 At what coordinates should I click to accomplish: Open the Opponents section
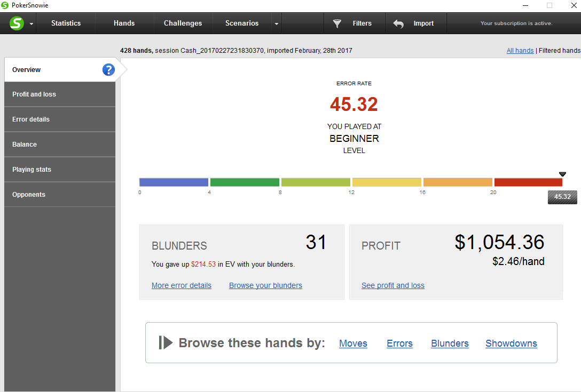[x=60, y=194]
